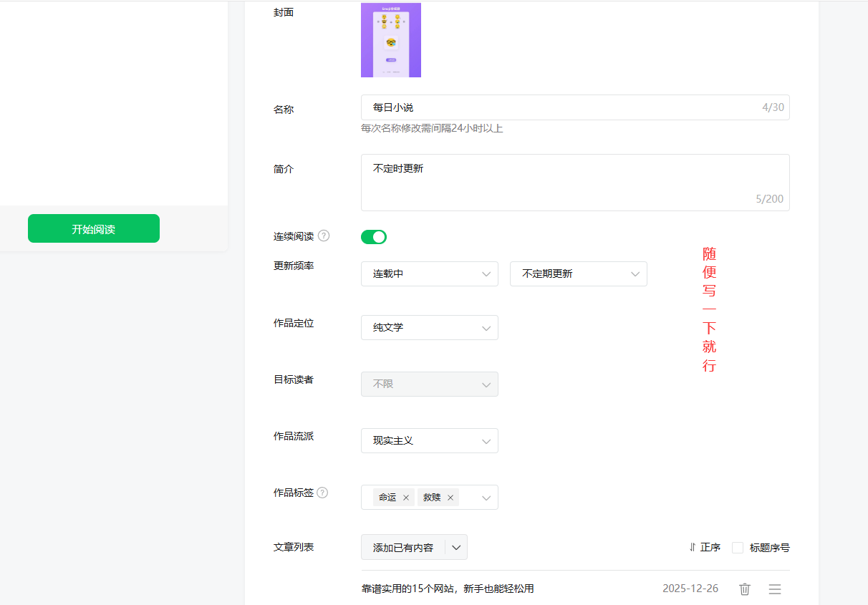Click the green 开始阅读 button

(93, 228)
